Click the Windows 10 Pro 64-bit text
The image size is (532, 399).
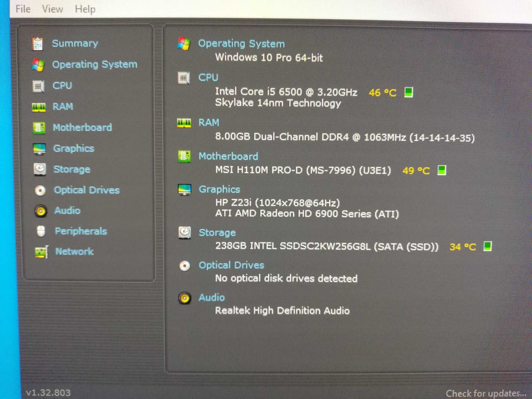(269, 57)
